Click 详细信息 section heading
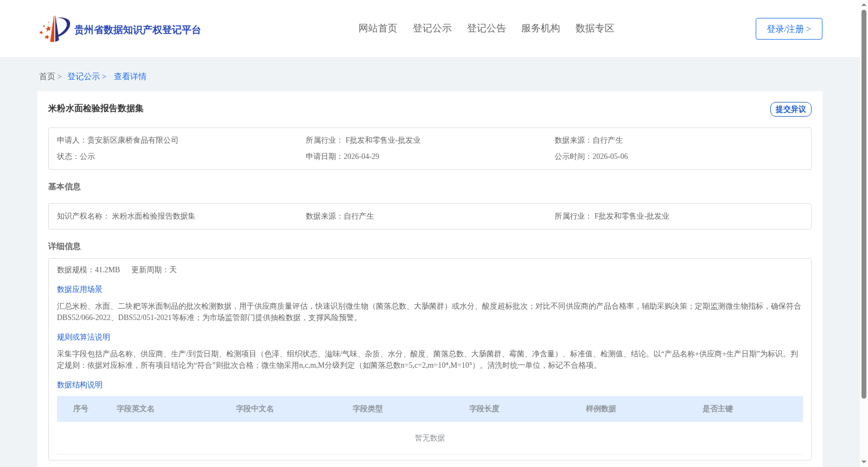The image size is (868, 467). point(64,246)
